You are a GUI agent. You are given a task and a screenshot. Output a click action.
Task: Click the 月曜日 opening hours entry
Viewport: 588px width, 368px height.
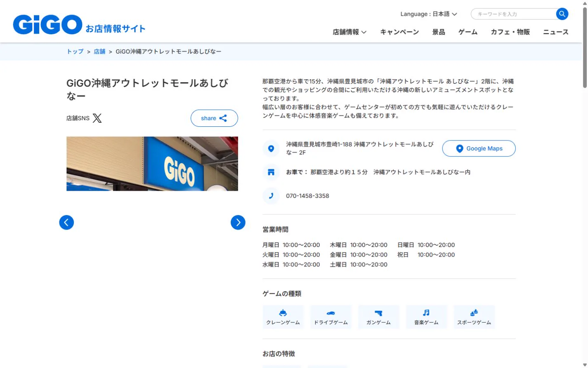tap(291, 245)
